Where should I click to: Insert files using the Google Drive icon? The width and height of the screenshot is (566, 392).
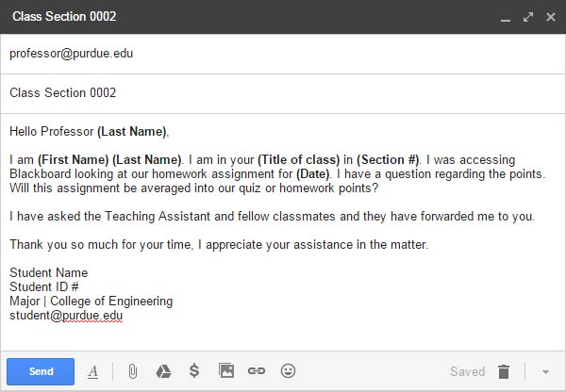coord(163,371)
